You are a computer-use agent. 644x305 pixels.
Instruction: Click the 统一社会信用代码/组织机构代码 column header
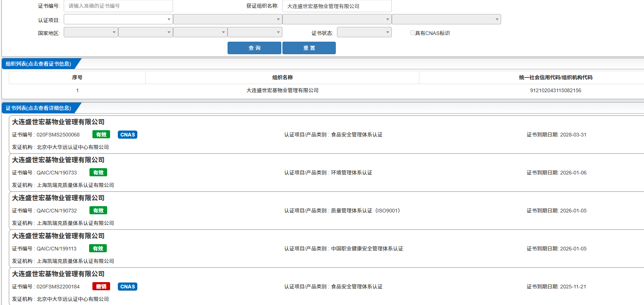coord(556,77)
